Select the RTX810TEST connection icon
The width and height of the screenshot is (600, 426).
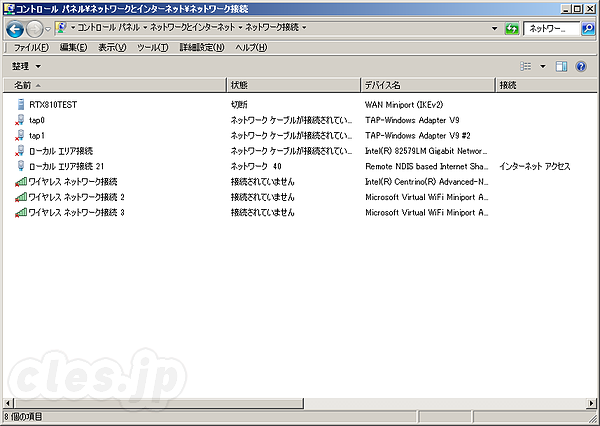click(21, 104)
